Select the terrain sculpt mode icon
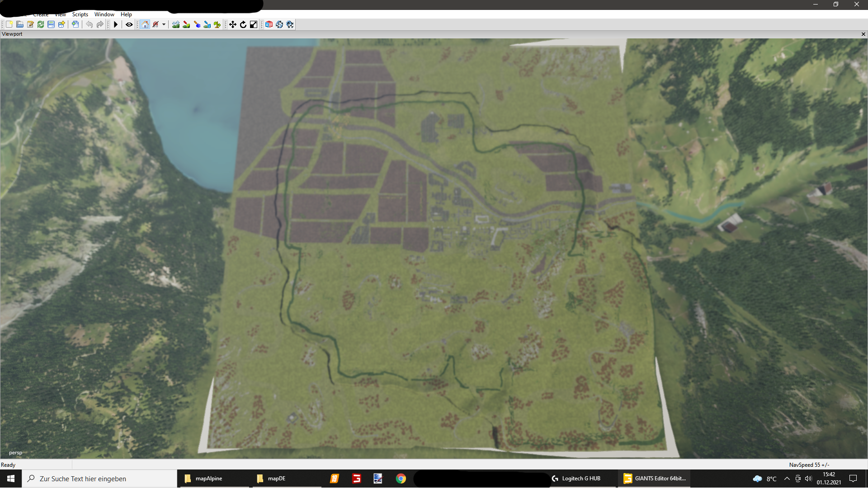The width and height of the screenshot is (868, 488). point(176,24)
